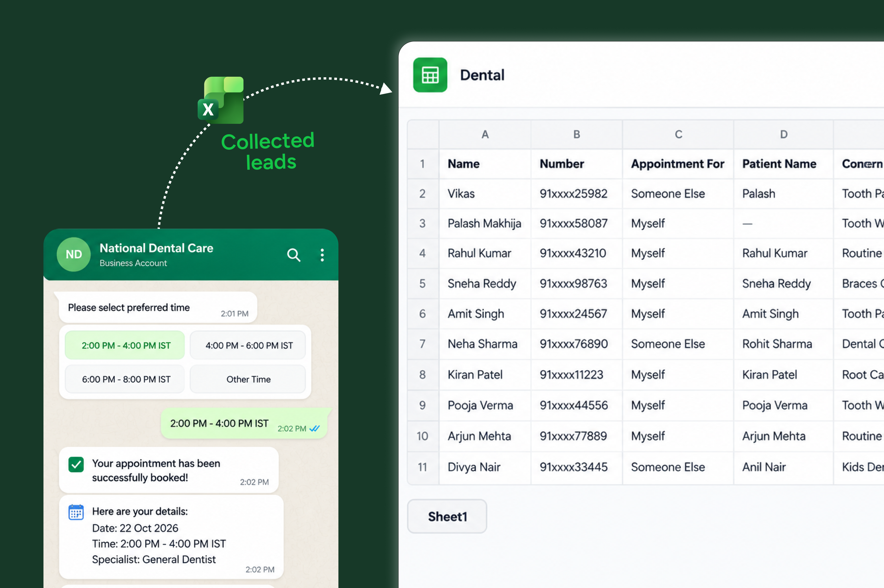Choose the 2:00 PM - 4:00 PM IST slot button

click(125, 345)
